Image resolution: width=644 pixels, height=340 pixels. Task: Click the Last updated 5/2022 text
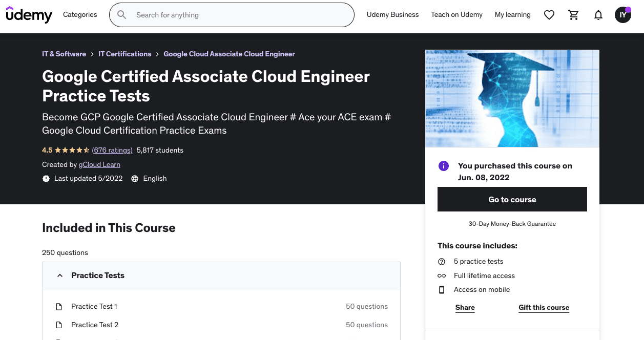click(89, 179)
